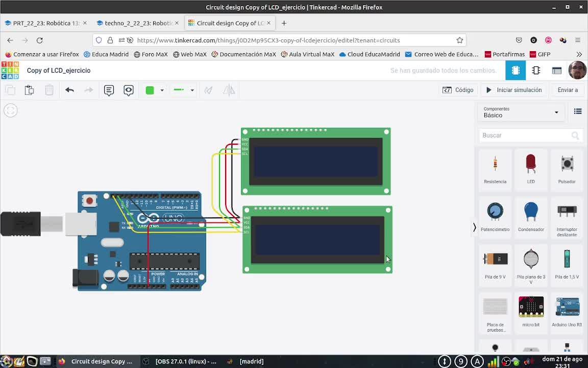The height and width of the screenshot is (368, 588).
Task: Open the Código editor button
Action: pyautogui.click(x=458, y=90)
